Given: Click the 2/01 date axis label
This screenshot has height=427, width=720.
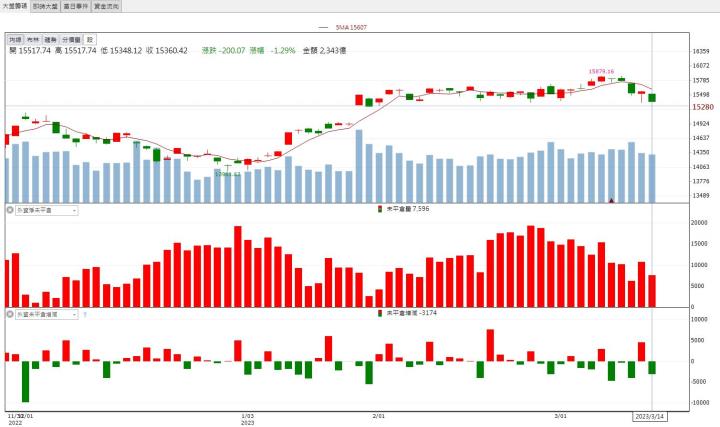Looking at the screenshot, I should click(379, 416).
